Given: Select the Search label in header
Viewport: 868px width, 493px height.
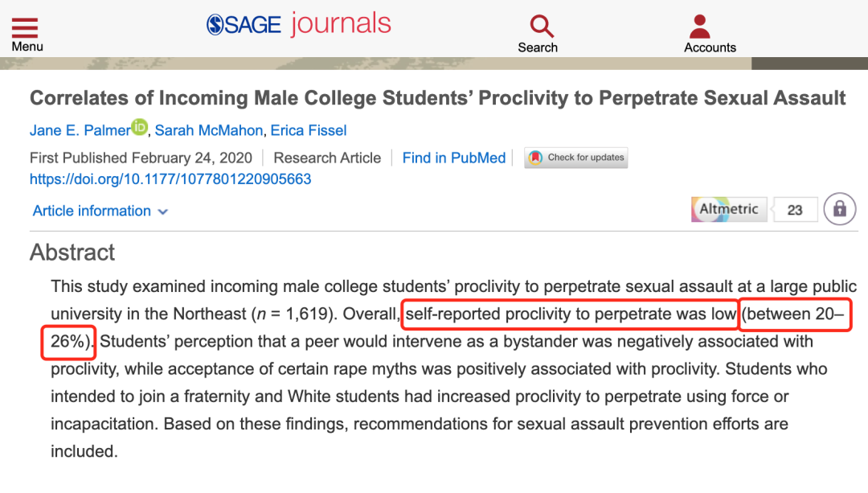Looking at the screenshot, I should 538,47.
